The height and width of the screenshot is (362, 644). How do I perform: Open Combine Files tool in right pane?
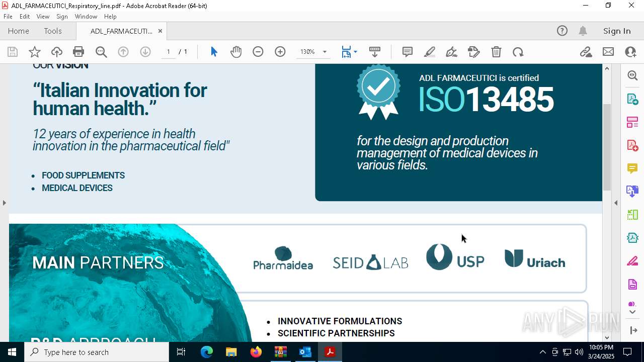point(632,191)
